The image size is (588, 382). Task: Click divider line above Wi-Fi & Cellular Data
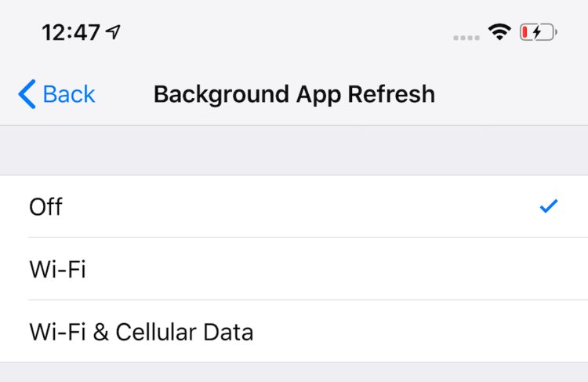point(294,300)
